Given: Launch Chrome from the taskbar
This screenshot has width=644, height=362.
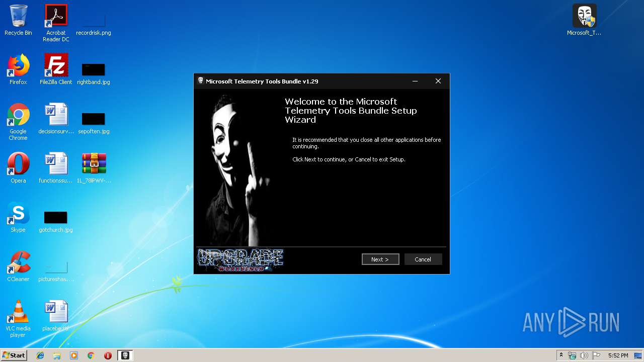Looking at the screenshot, I should [x=91, y=355].
